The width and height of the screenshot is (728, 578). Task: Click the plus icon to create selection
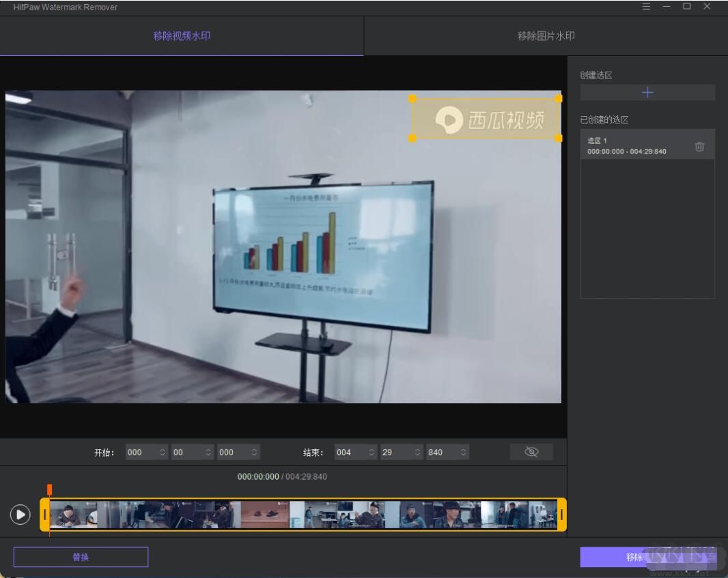tap(647, 93)
